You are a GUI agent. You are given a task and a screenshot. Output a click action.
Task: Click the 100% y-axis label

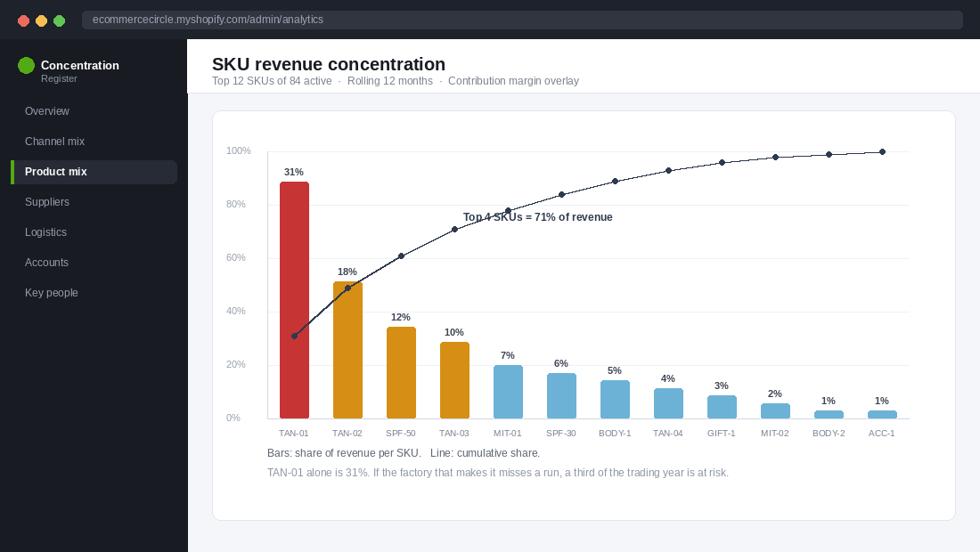click(239, 151)
